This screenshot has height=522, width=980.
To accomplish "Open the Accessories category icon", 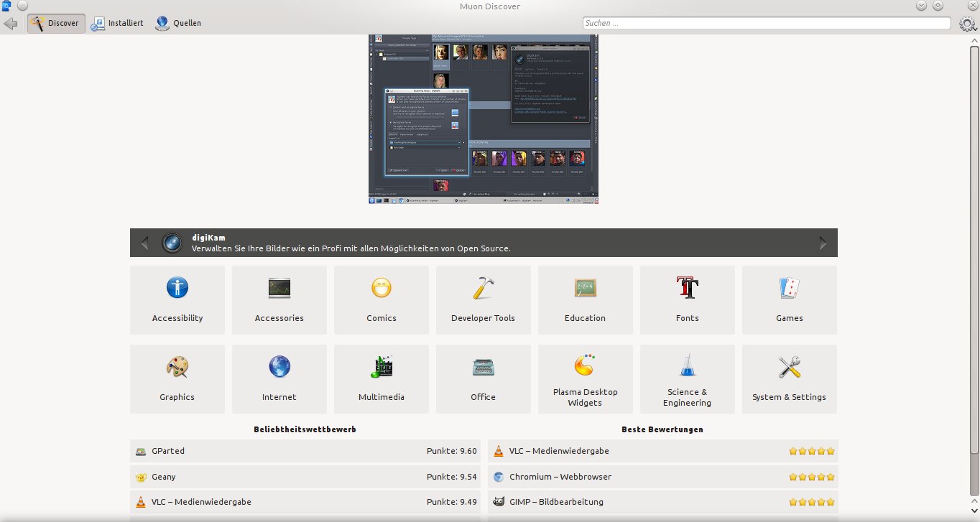I will coord(279,288).
